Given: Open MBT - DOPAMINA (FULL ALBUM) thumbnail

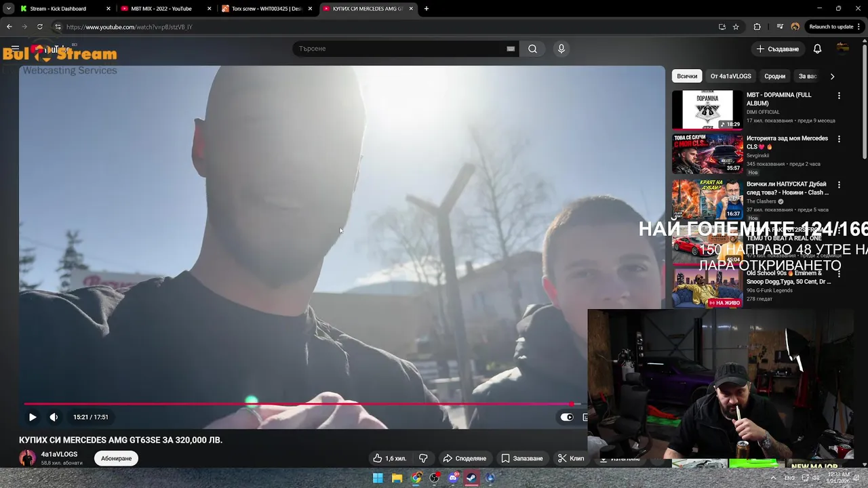Looking at the screenshot, I should (707, 110).
